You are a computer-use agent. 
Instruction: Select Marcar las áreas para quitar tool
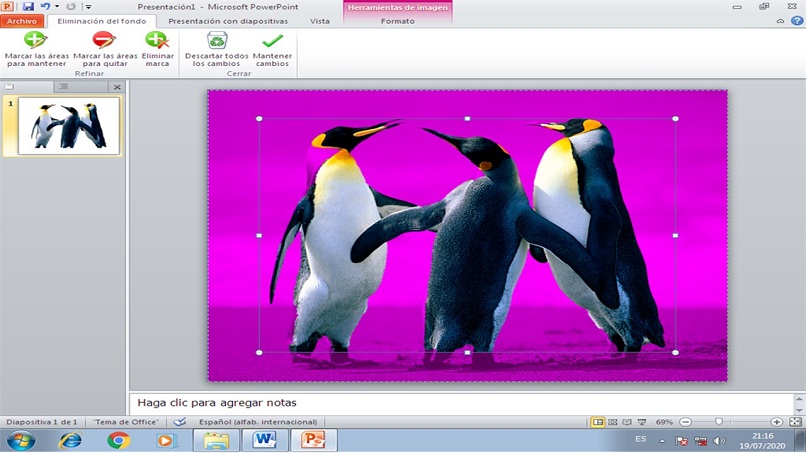coord(105,49)
